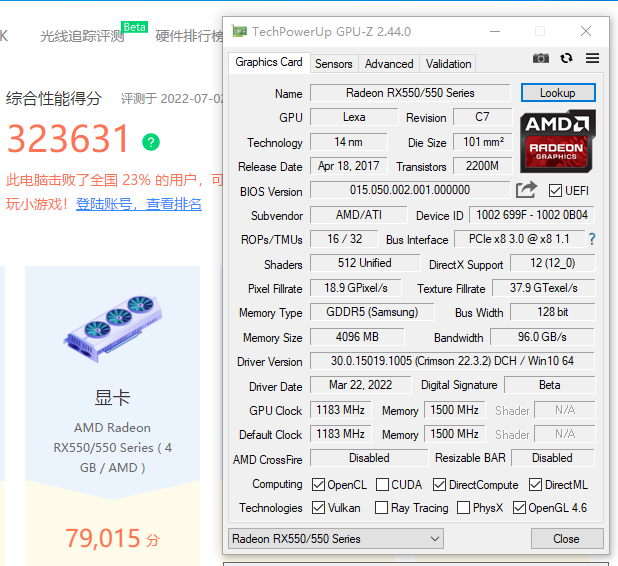618x566 pixels.
Task: Click the Subvendor value AMD/ATI
Action: pos(359,215)
